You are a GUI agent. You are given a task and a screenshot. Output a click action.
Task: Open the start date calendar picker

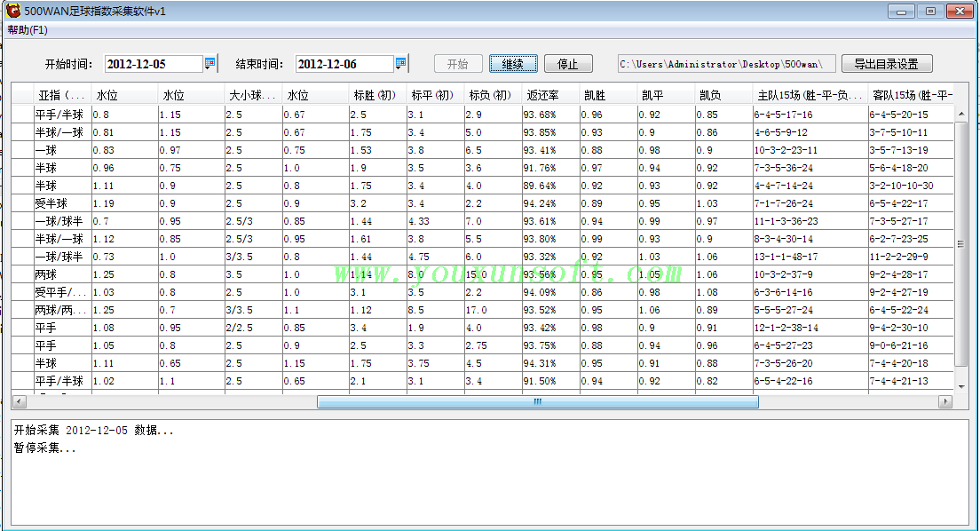tap(210, 63)
